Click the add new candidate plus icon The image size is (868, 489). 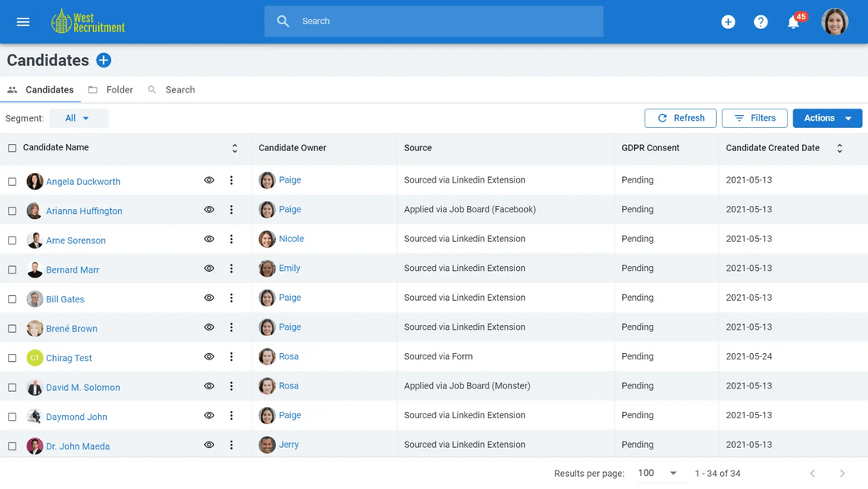(x=103, y=60)
